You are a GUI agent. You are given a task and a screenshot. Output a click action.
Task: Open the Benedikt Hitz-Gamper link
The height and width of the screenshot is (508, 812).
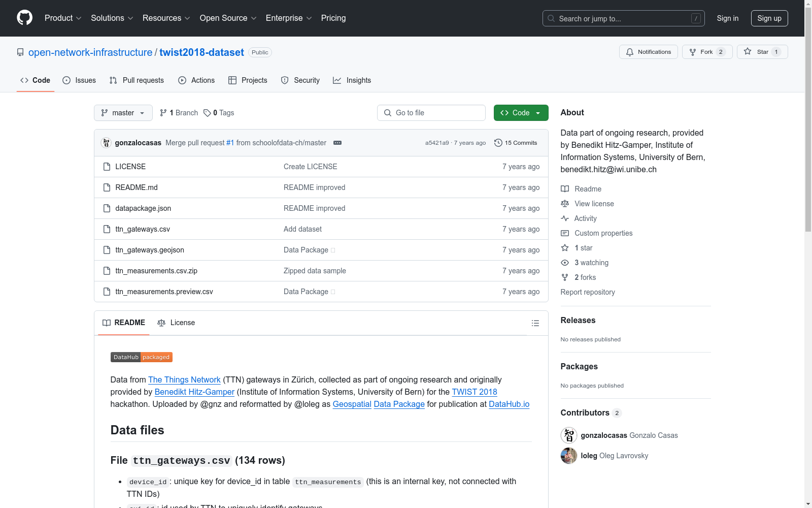194,392
